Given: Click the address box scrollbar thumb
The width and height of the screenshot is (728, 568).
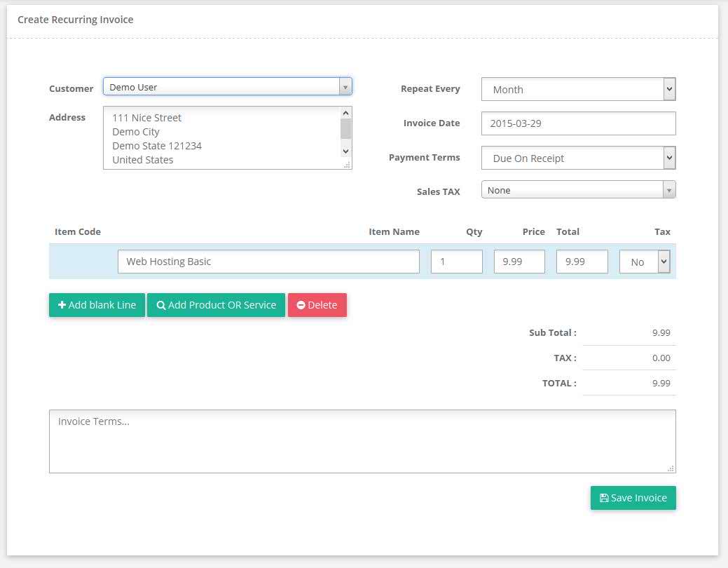Looking at the screenshot, I should 345,129.
